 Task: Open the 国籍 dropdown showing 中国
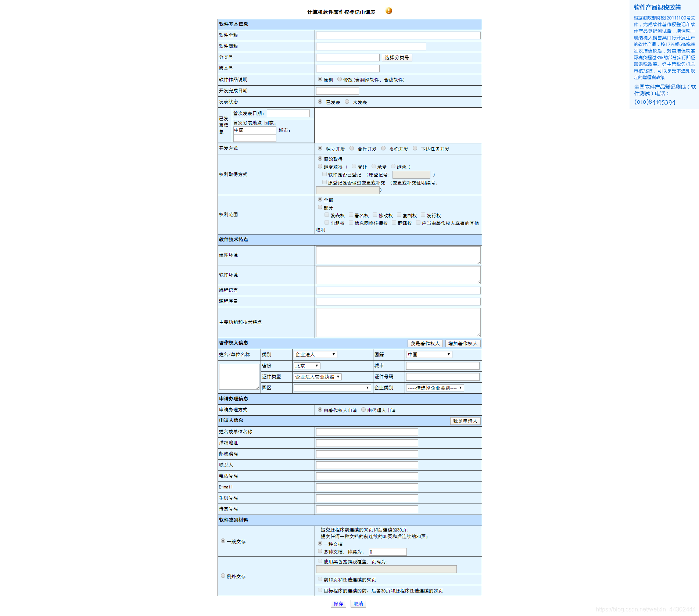click(x=429, y=355)
